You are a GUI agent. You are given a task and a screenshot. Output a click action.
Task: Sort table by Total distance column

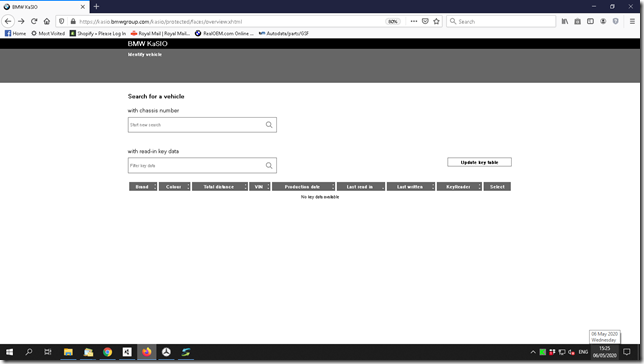[x=220, y=187]
